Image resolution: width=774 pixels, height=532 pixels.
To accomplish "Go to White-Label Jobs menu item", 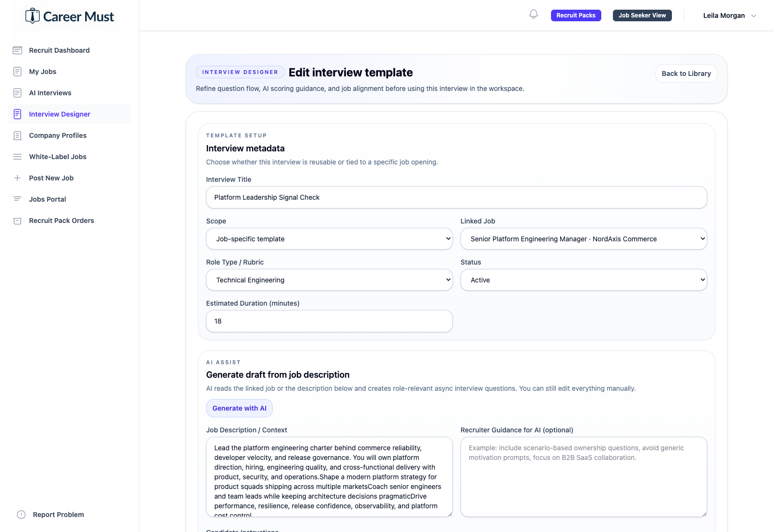I will tap(58, 157).
